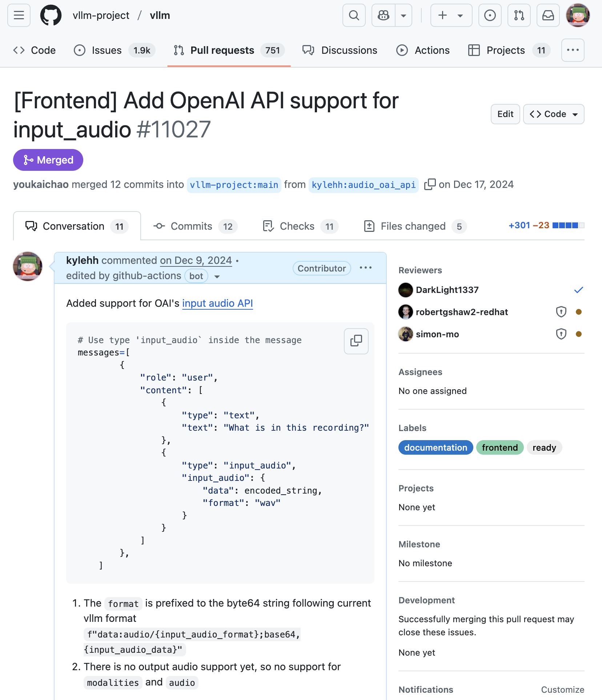The width and height of the screenshot is (602, 700).
Task: Switch to the Commits tab
Action: [195, 226]
